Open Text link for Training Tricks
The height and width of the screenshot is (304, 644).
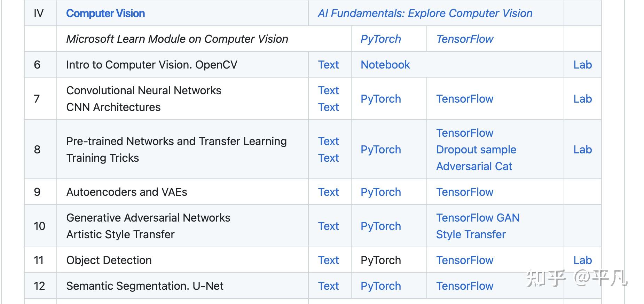point(328,158)
